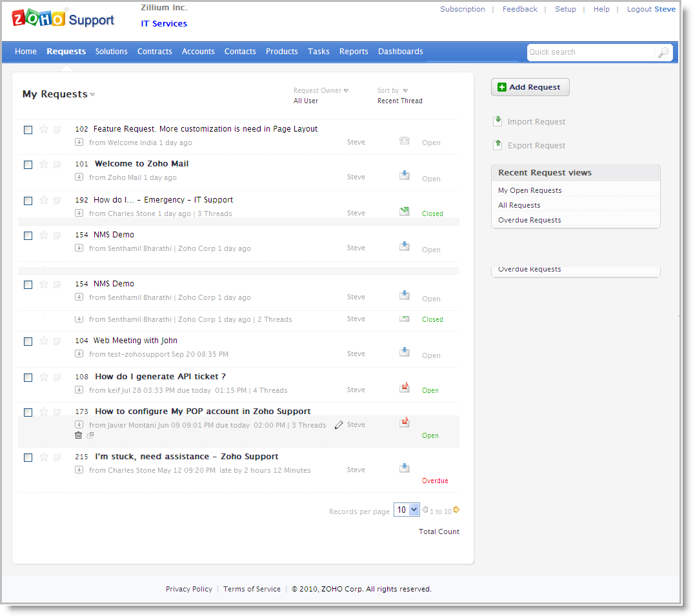Image resolution: width=693 pixels, height=616 pixels.
Task: Click Logout Steve link
Action: [x=651, y=9]
